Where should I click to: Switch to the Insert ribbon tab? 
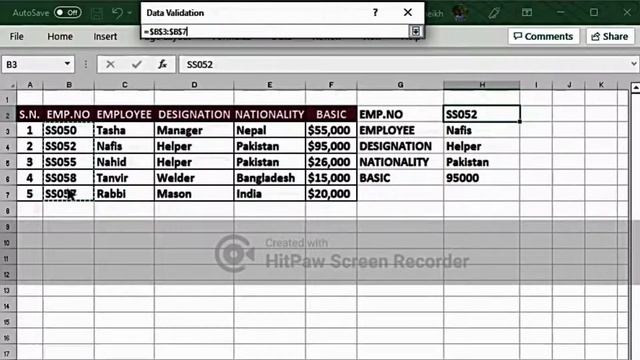pyautogui.click(x=105, y=36)
